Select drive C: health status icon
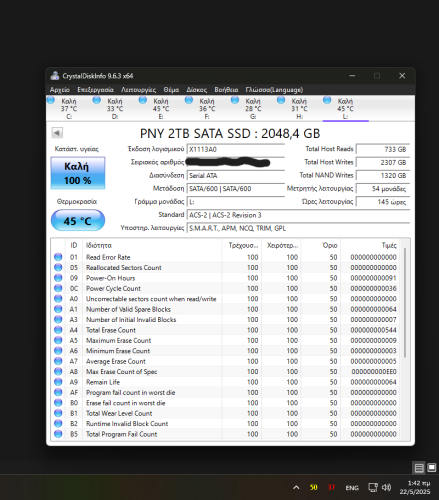The width and height of the screenshot is (439, 500). pyautogui.click(x=51, y=100)
